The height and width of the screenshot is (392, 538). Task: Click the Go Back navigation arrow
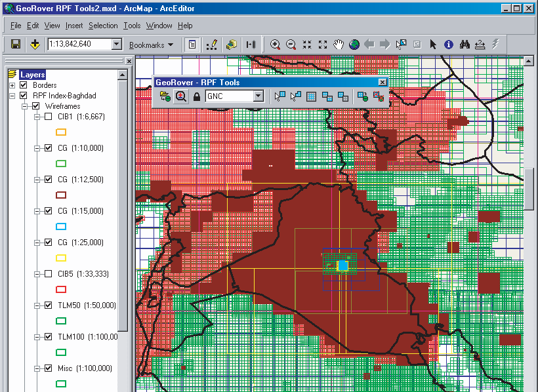(x=368, y=45)
